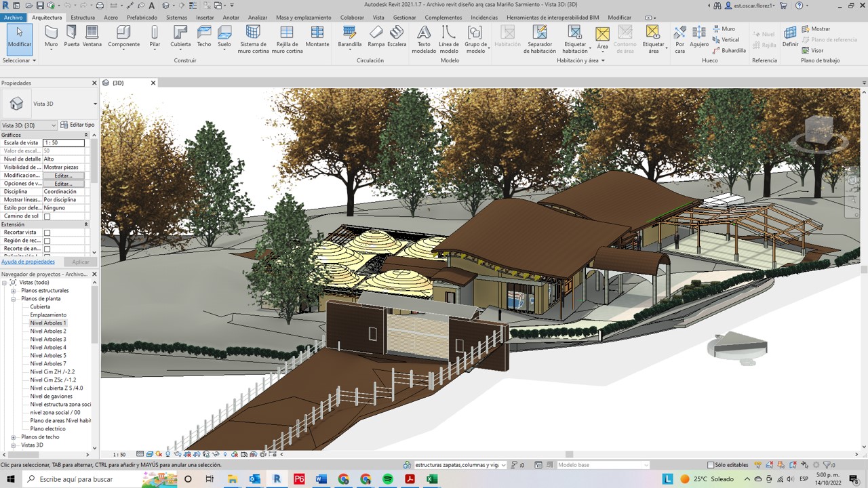Open the Vista 3D type selector dropdown

tap(95, 104)
